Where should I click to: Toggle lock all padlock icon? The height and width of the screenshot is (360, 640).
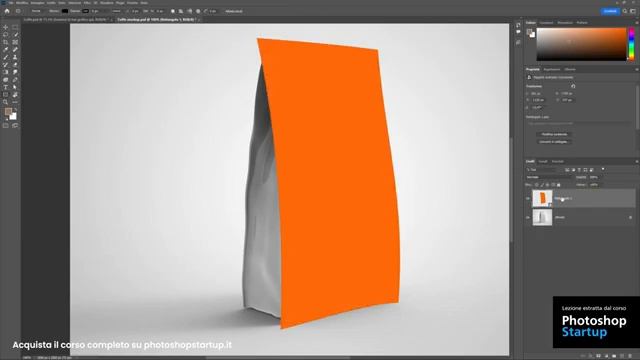click(559, 185)
